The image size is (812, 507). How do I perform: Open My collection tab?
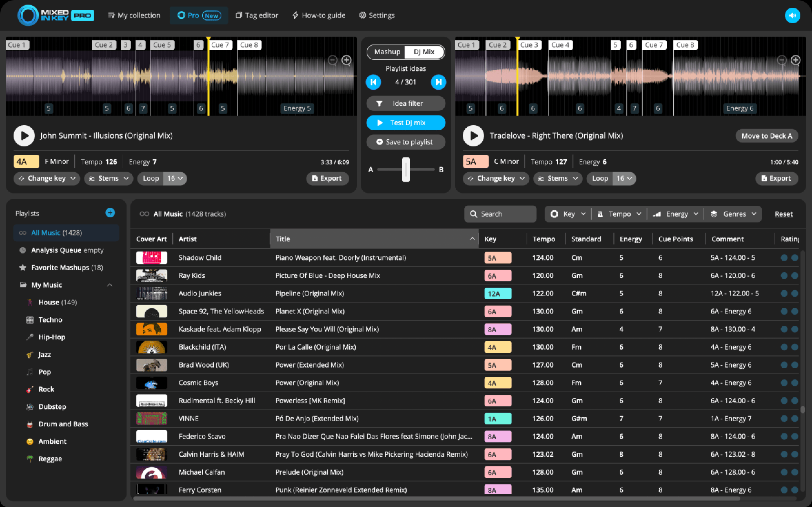coord(134,15)
